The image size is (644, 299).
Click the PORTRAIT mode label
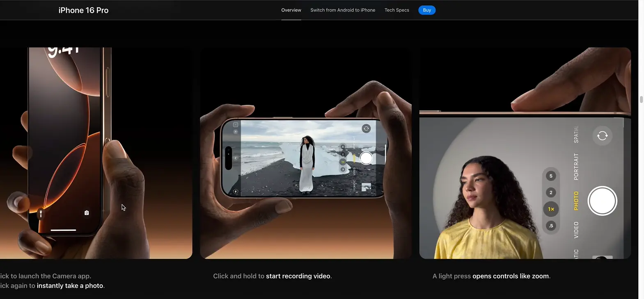tap(576, 167)
